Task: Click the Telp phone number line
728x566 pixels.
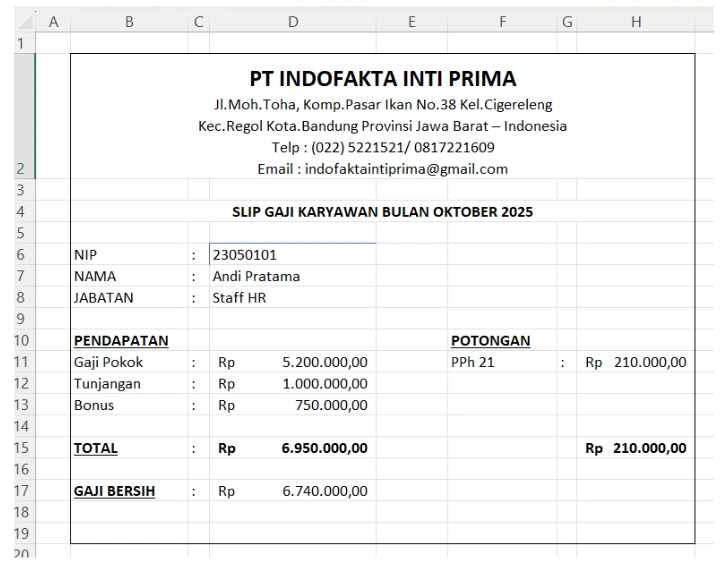Action: (x=383, y=147)
